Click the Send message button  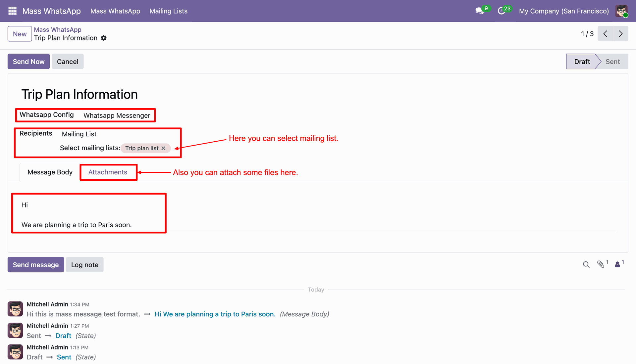click(x=36, y=265)
